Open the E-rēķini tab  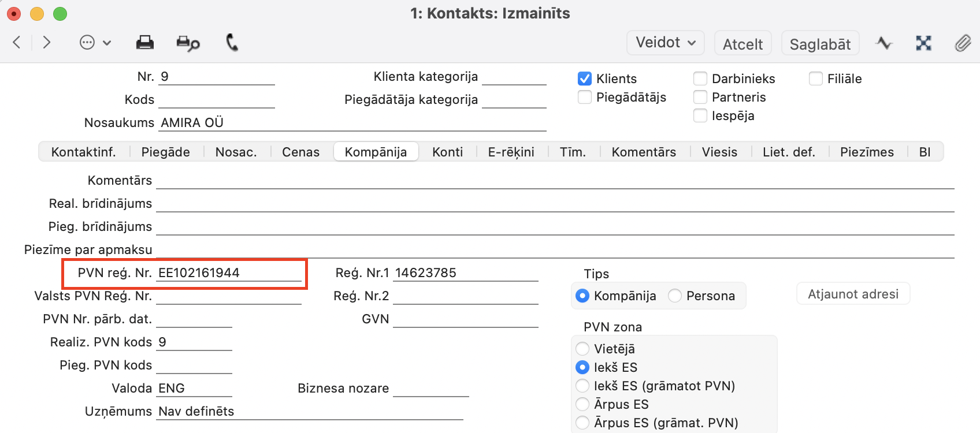[511, 152]
